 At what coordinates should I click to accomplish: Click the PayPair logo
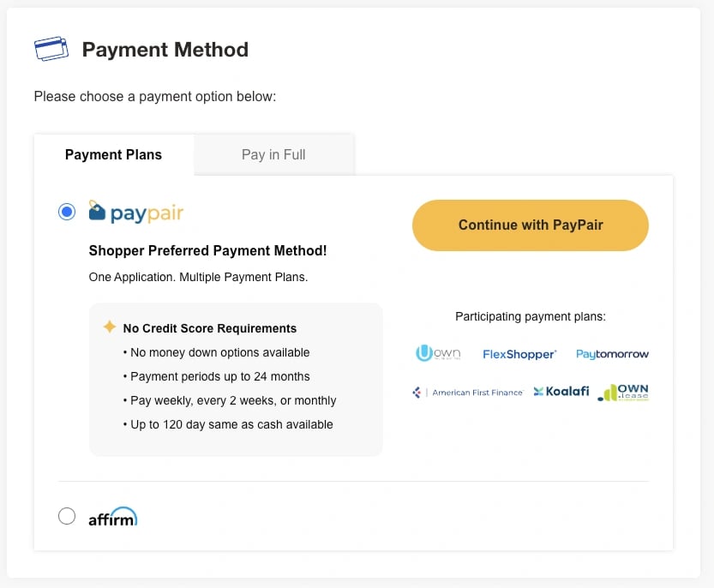click(x=136, y=212)
